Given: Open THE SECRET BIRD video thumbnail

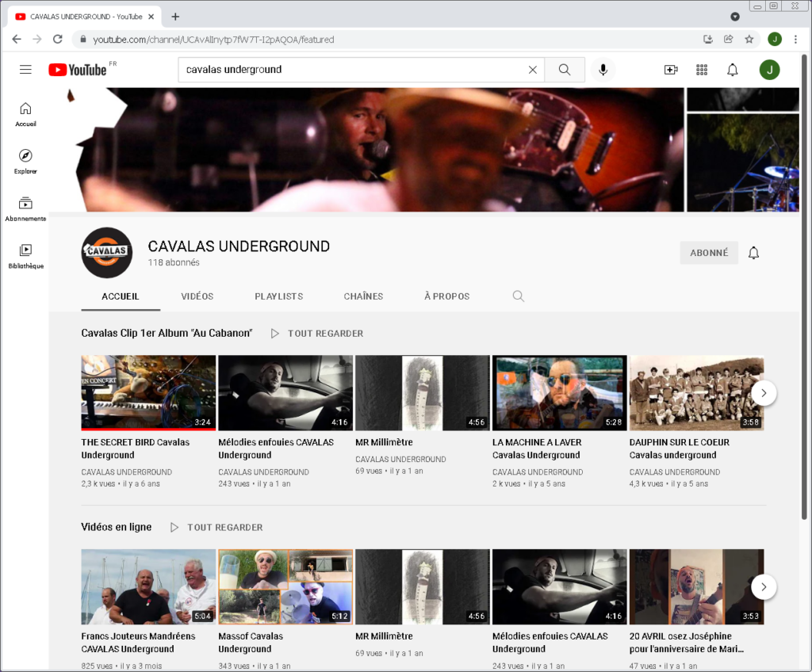Looking at the screenshot, I should point(148,393).
